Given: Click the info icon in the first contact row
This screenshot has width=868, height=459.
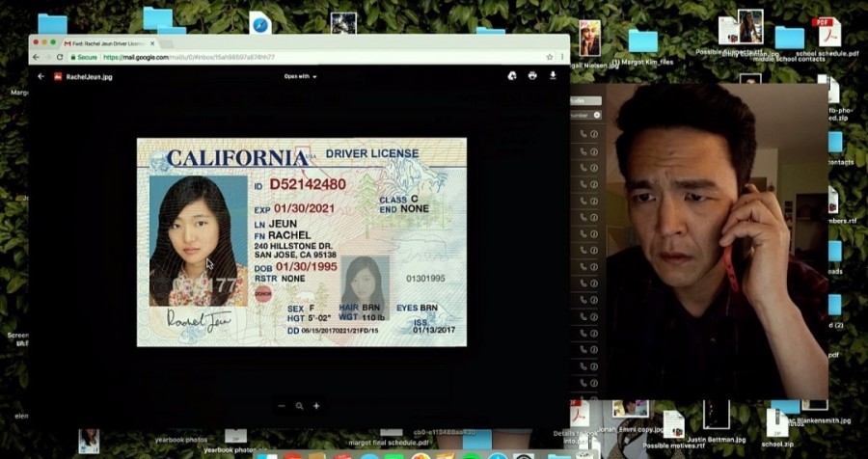Looking at the screenshot, I should tap(594, 134).
